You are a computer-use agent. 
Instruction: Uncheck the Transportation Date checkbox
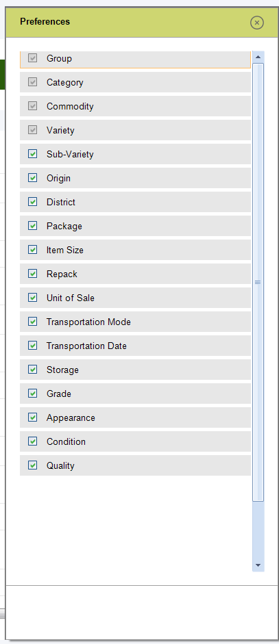(32, 346)
